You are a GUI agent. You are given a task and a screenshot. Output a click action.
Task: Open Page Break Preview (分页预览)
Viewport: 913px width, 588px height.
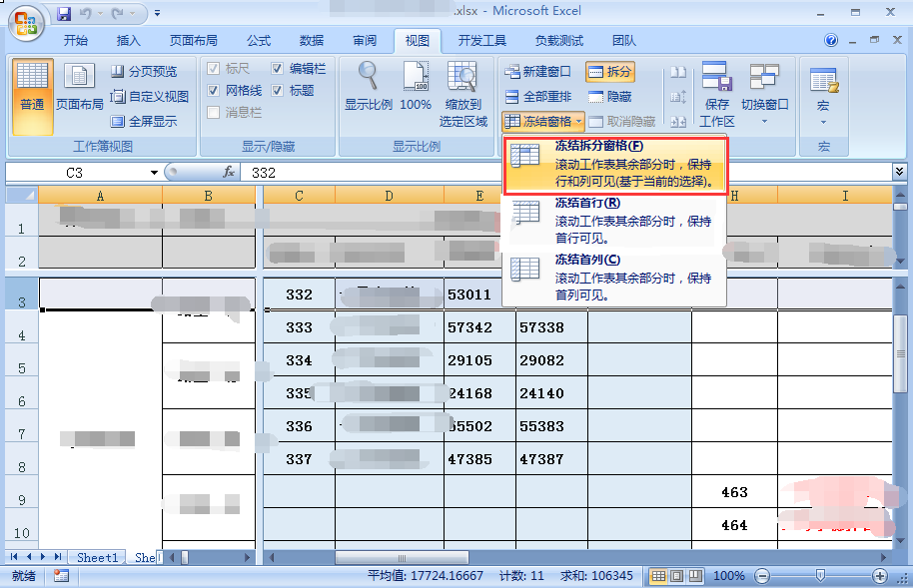click(144, 72)
